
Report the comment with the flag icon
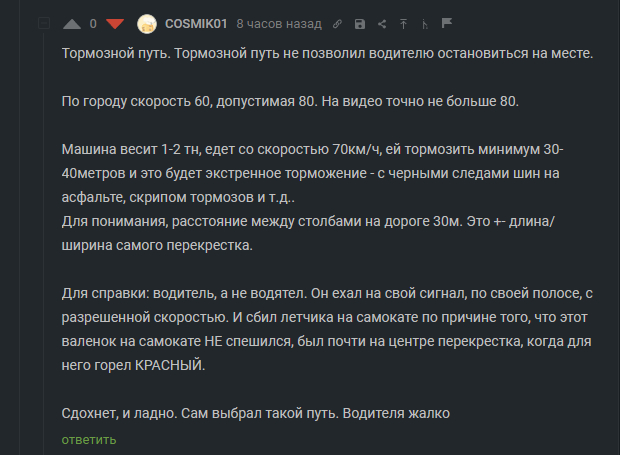pyautogui.click(x=447, y=24)
